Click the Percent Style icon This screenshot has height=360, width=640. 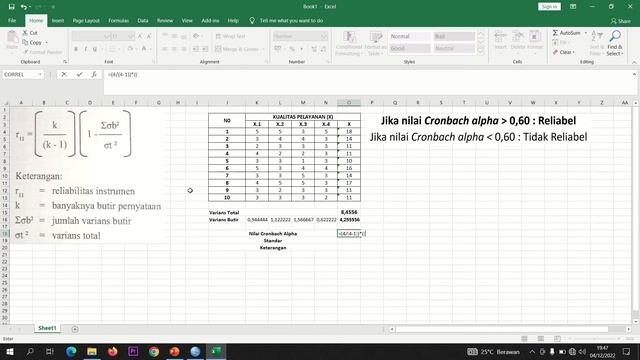[292, 49]
